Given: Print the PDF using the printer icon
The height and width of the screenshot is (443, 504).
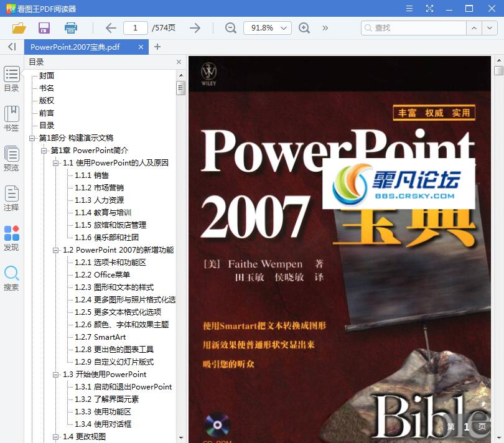Looking at the screenshot, I should (x=71, y=28).
